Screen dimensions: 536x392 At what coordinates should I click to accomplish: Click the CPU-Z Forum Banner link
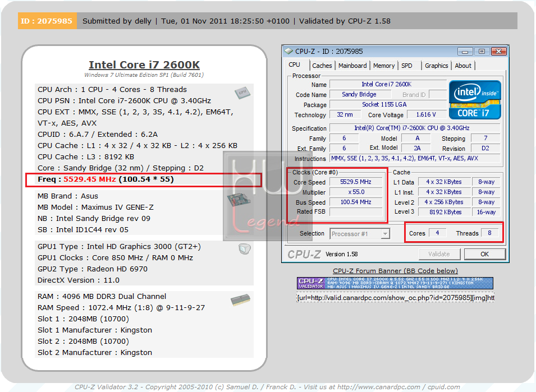(395, 271)
